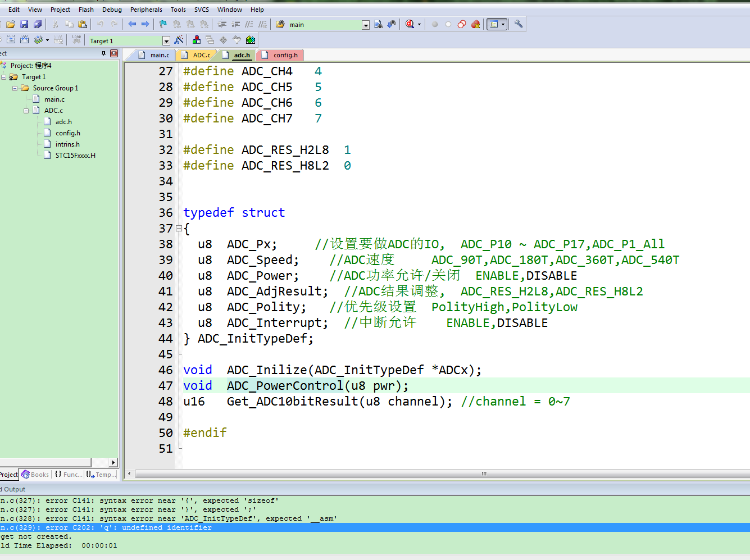
Task: Open the Pack Installer icon
Action: pyautogui.click(x=251, y=40)
